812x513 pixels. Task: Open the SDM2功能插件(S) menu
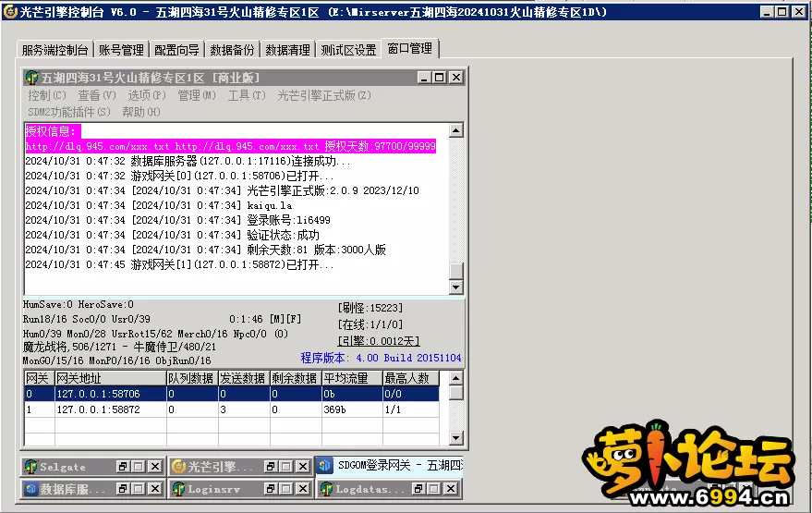[69, 112]
